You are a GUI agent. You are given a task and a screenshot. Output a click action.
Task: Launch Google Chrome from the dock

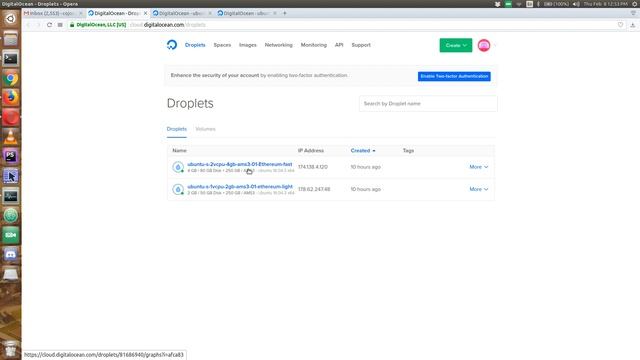11,78
